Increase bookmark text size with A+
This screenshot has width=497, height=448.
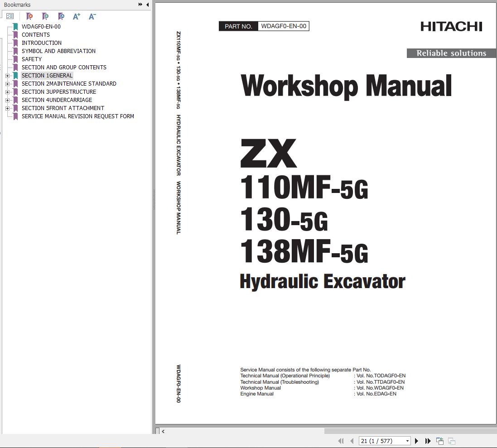(77, 16)
